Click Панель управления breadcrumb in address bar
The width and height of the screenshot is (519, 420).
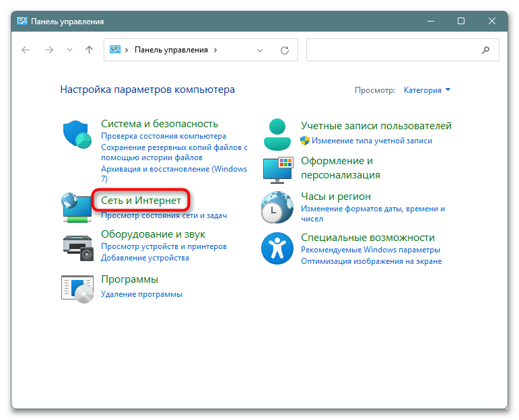171,50
